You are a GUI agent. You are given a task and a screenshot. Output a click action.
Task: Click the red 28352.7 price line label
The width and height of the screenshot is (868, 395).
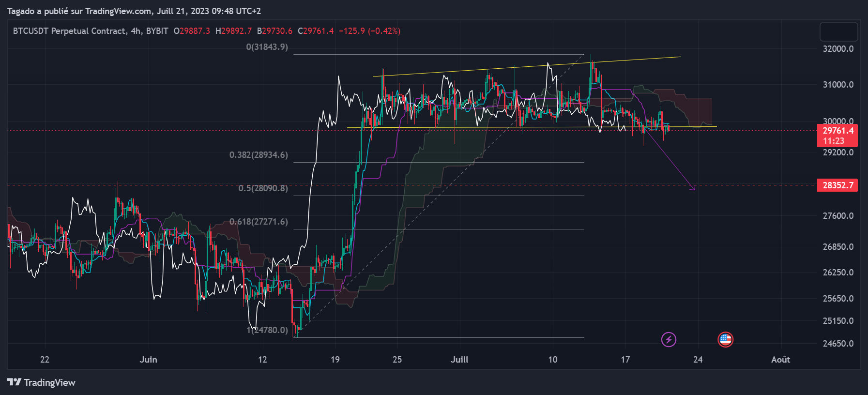tap(838, 185)
